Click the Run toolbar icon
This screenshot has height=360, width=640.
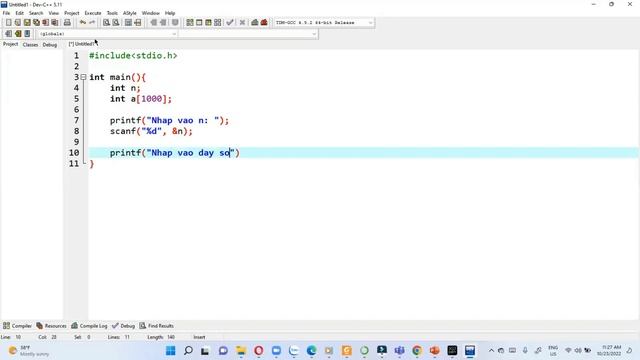pyautogui.click(x=199, y=22)
